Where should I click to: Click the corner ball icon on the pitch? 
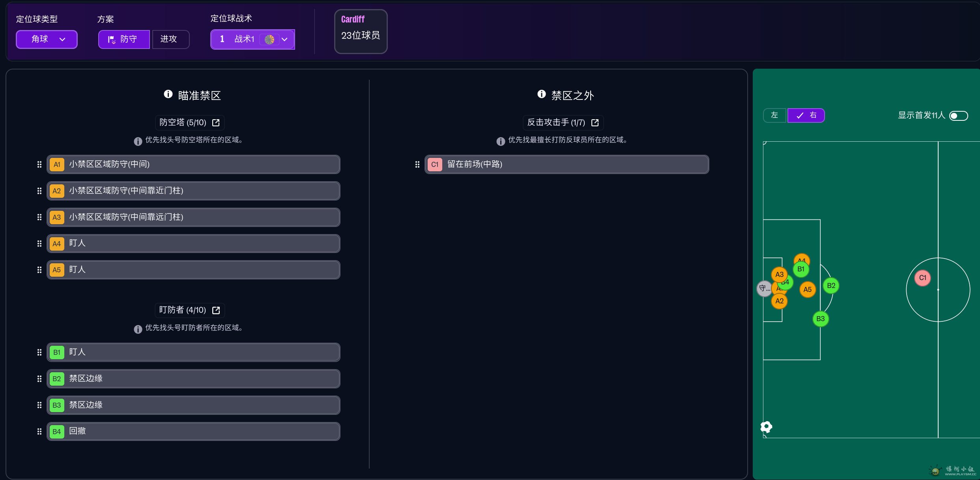[766, 427]
